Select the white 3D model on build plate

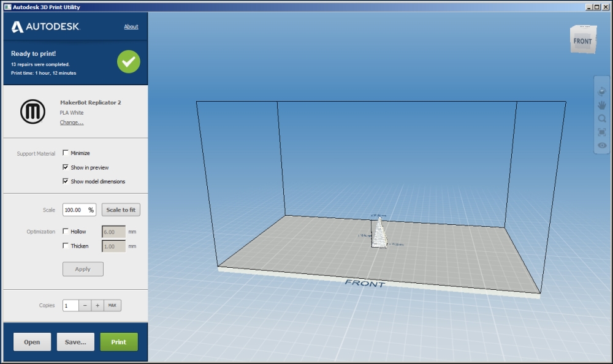tap(379, 233)
